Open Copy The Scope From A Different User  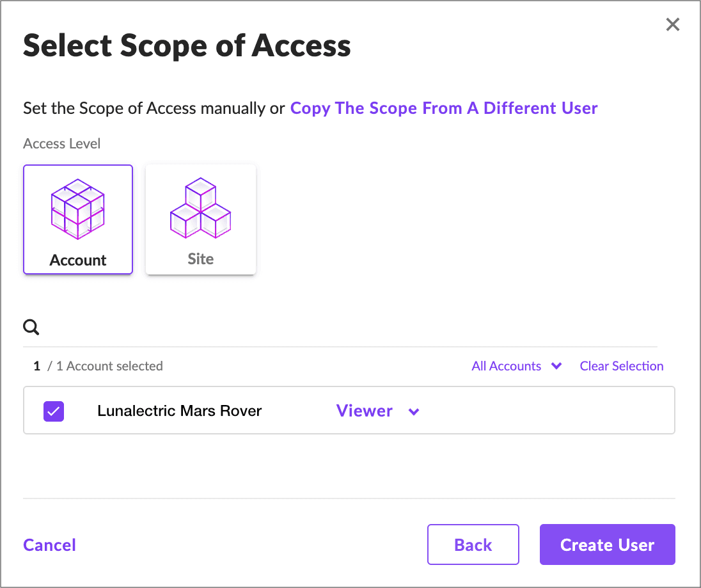[444, 107]
